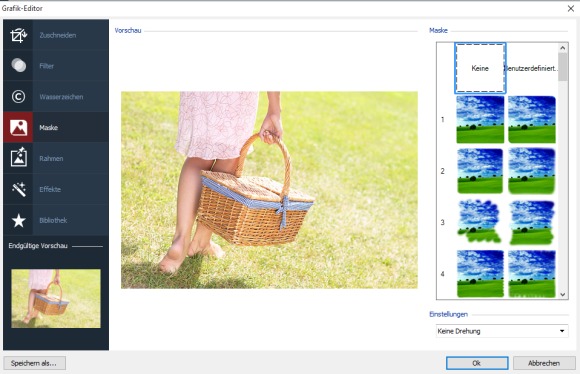The width and height of the screenshot is (580, 374).
Task: Select row 2 left mask thumbnail
Action: pyautogui.click(x=480, y=171)
